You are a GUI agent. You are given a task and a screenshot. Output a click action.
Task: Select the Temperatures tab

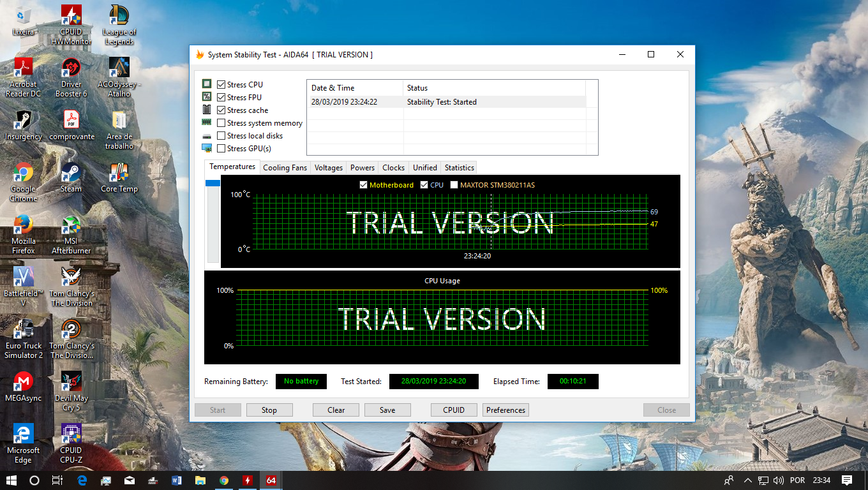point(232,167)
